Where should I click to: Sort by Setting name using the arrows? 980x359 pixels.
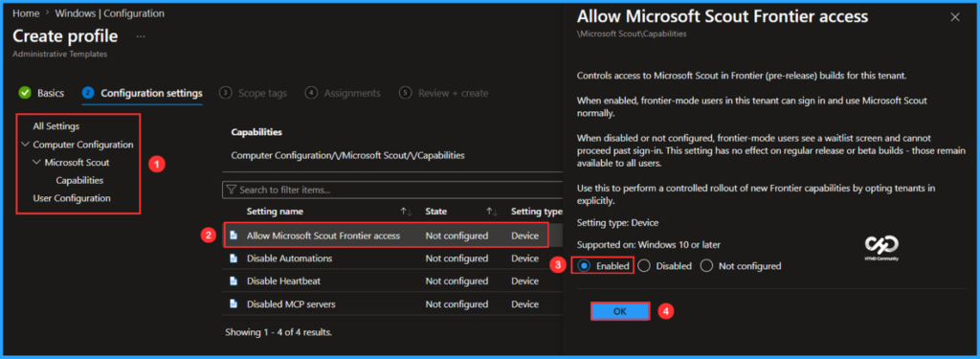pyautogui.click(x=406, y=212)
